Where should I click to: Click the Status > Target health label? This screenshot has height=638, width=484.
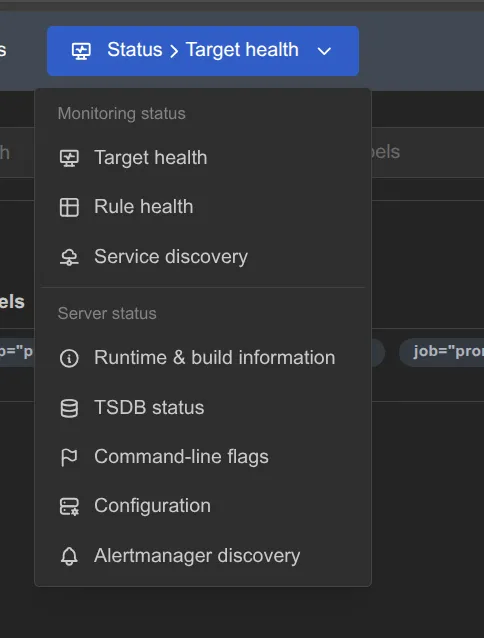[203, 50]
